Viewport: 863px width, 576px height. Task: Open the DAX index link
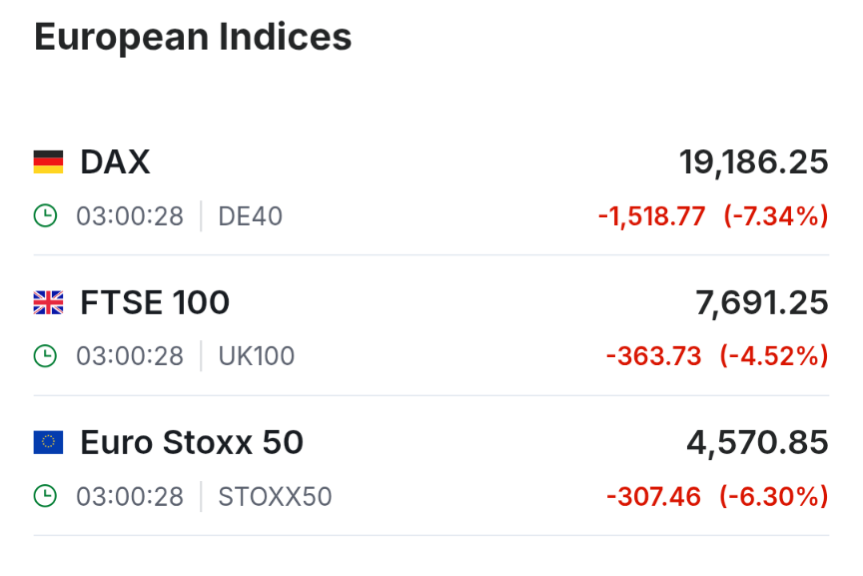click(x=115, y=162)
